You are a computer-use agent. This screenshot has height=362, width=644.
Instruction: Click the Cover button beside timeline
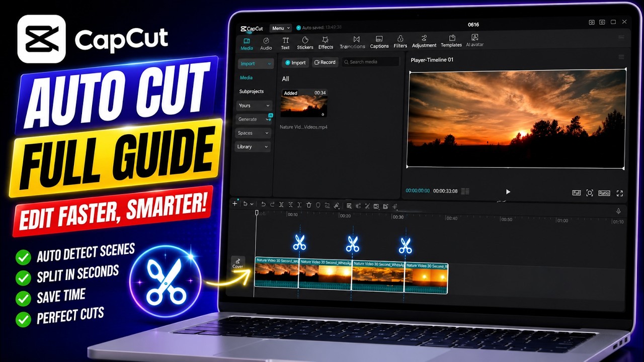[237, 263]
